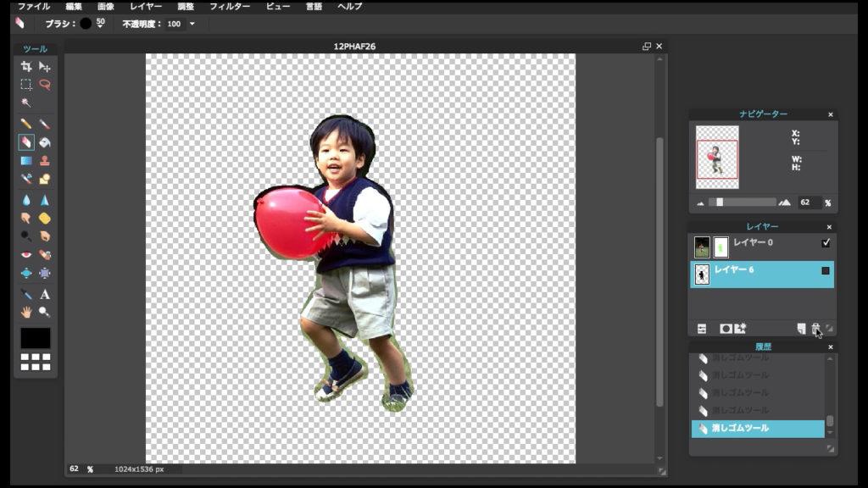
Task: Uncheck visibility of レイヤー 0
Action: point(826,243)
